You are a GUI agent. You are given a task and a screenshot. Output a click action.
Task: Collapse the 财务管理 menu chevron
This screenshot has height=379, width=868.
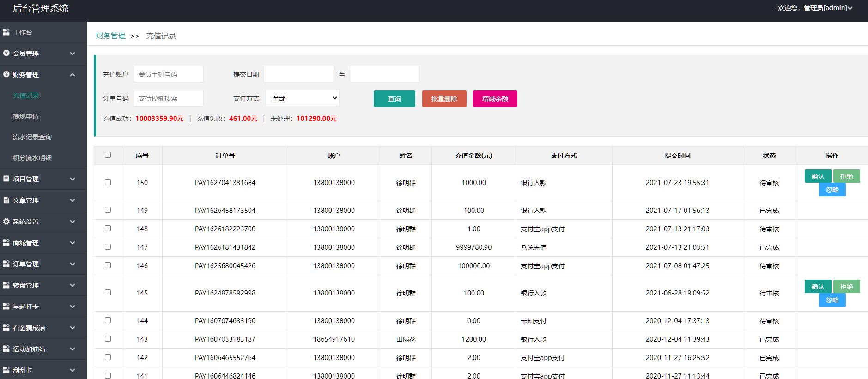[x=73, y=75]
